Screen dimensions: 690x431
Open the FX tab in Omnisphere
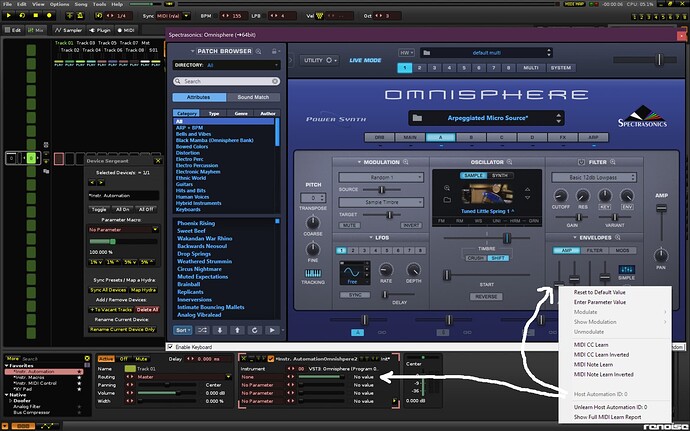(562, 137)
